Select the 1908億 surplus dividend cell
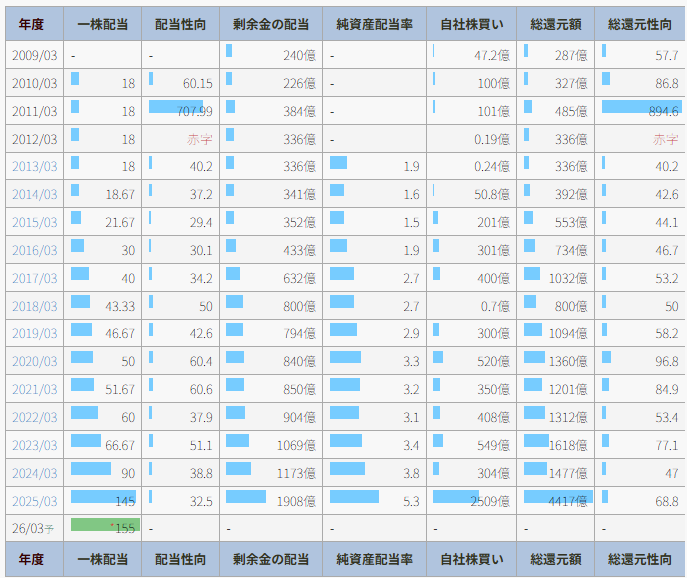Viewport: 687px width, 578px height. click(x=271, y=500)
